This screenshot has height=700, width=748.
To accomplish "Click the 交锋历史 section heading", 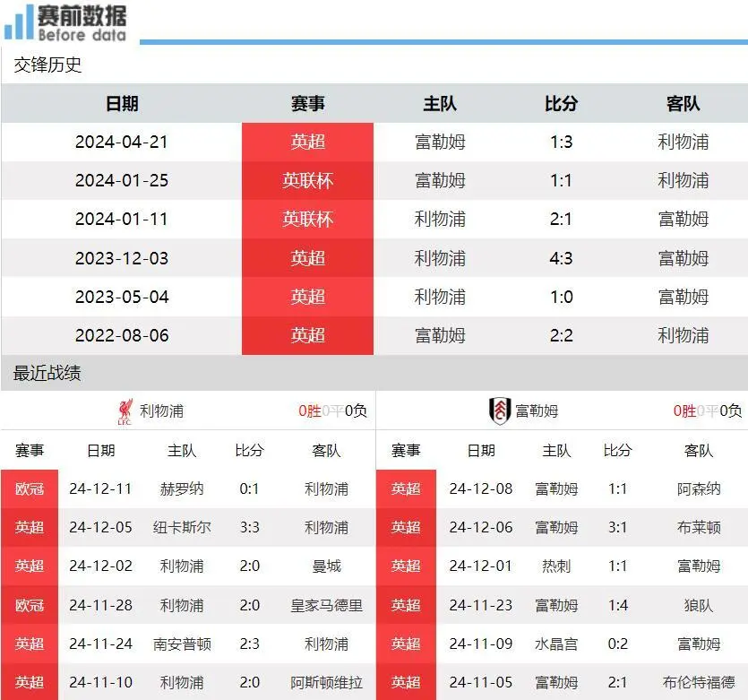I will pos(47,65).
